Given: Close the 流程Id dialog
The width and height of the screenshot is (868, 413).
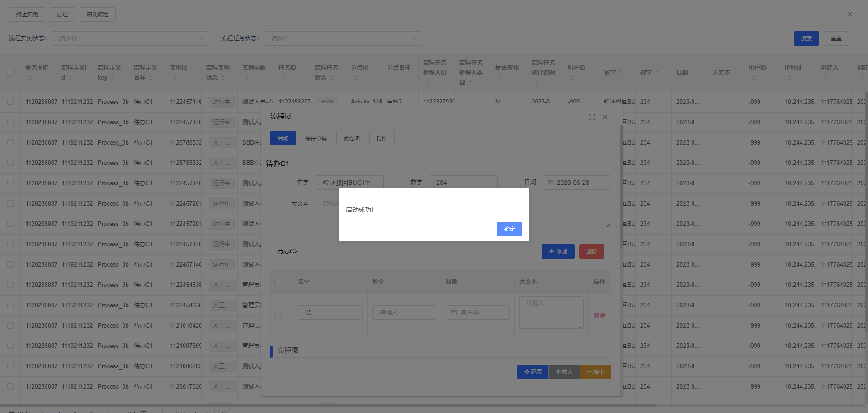Looking at the screenshot, I should pos(605,117).
